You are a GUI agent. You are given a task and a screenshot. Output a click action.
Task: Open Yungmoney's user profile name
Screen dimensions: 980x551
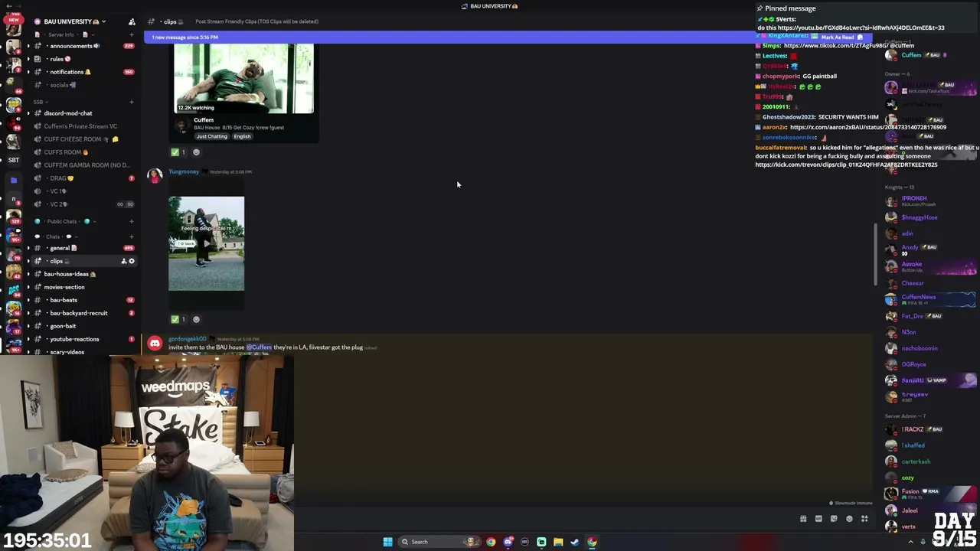tap(184, 171)
